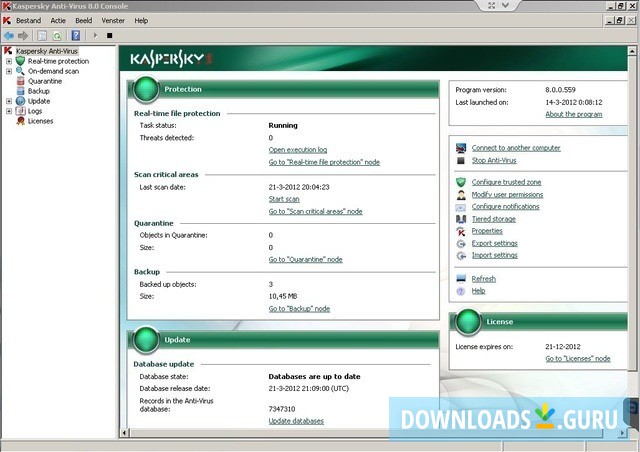Select the Logs icon in tree
This screenshot has height=452, width=640.
point(20,111)
